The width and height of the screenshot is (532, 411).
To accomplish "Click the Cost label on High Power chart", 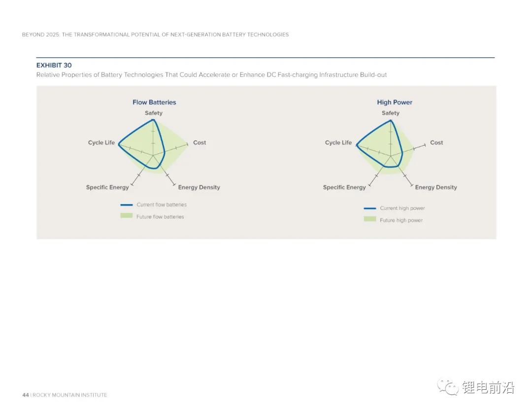I will coord(436,142).
